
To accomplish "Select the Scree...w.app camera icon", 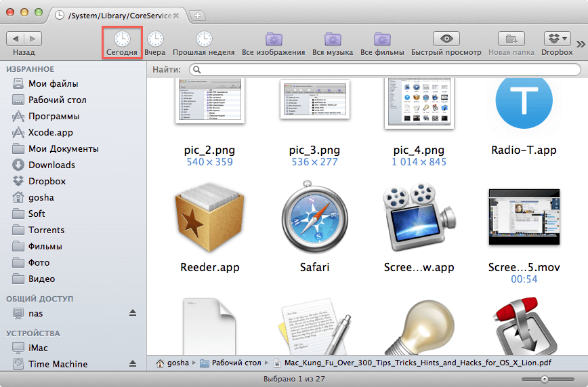I will pyautogui.click(x=419, y=217).
